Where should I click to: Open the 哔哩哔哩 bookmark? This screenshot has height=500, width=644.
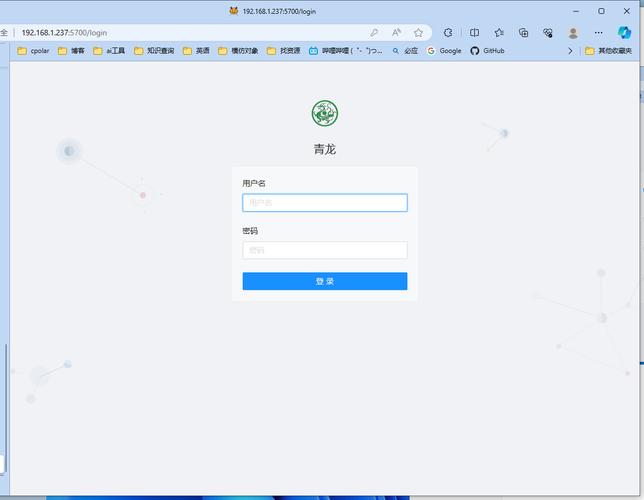(x=345, y=51)
